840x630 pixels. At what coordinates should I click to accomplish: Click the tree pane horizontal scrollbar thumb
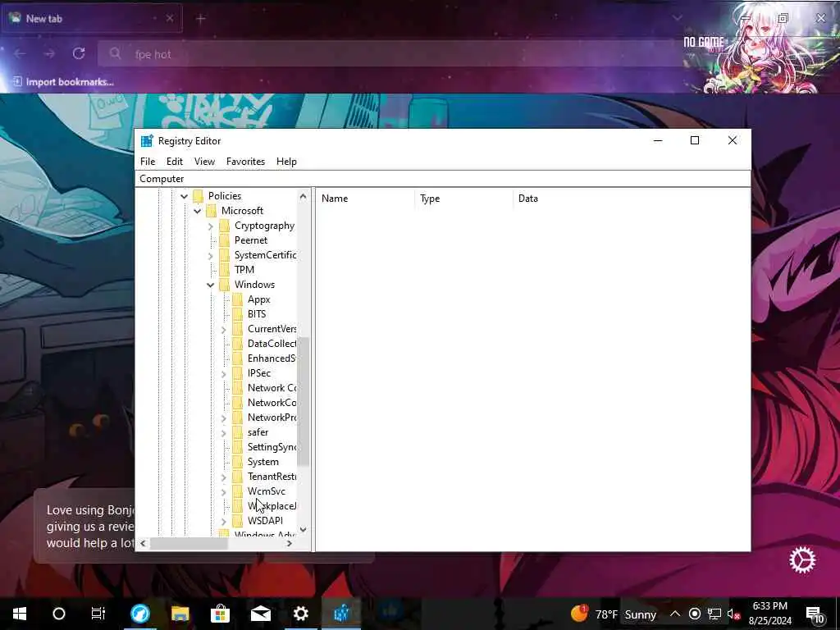[x=189, y=543]
